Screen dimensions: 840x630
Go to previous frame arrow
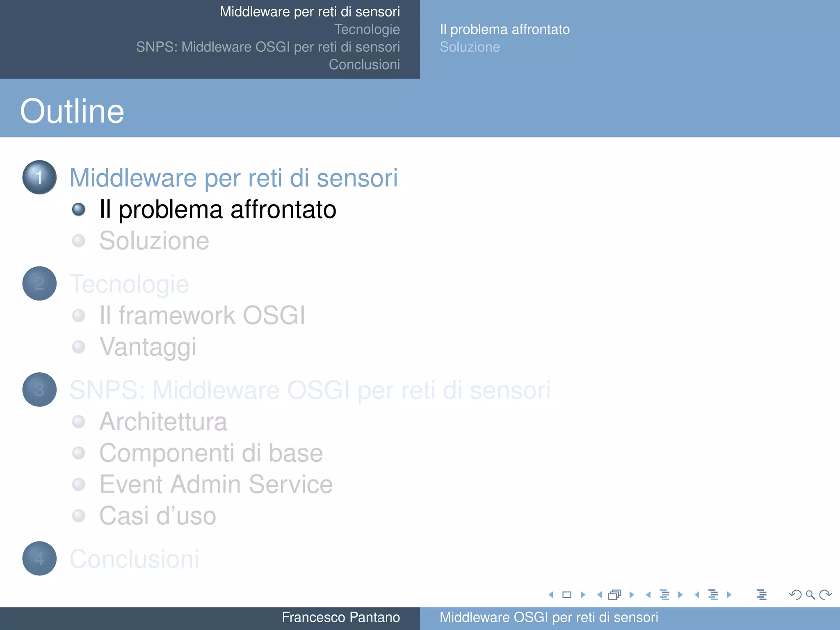click(600, 595)
